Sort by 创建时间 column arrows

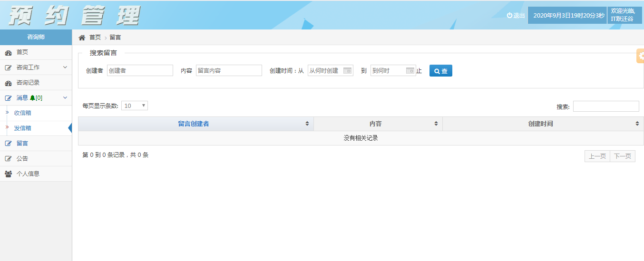[637, 124]
